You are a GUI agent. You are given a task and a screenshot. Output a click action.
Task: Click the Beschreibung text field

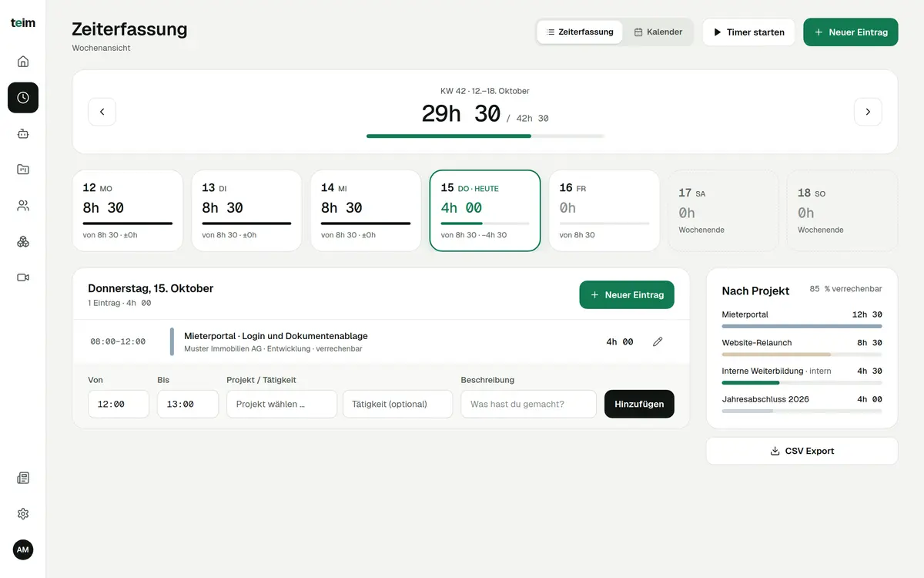pos(529,404)
